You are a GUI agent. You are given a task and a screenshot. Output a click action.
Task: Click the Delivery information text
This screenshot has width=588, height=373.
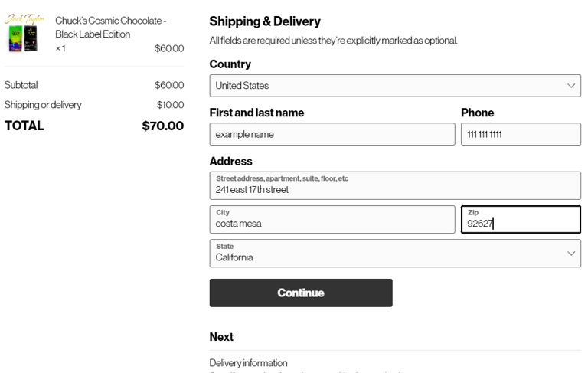click(248, 363)
